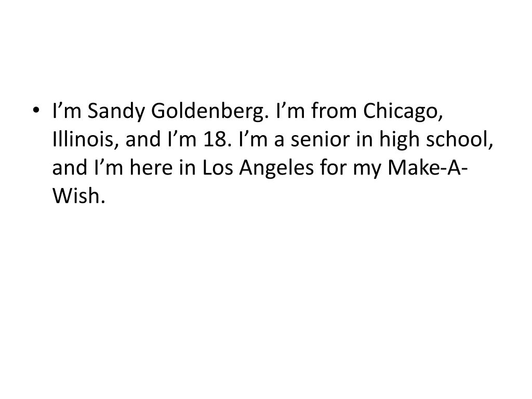Click the bullet point before the paragraph

tap(36, 110)
